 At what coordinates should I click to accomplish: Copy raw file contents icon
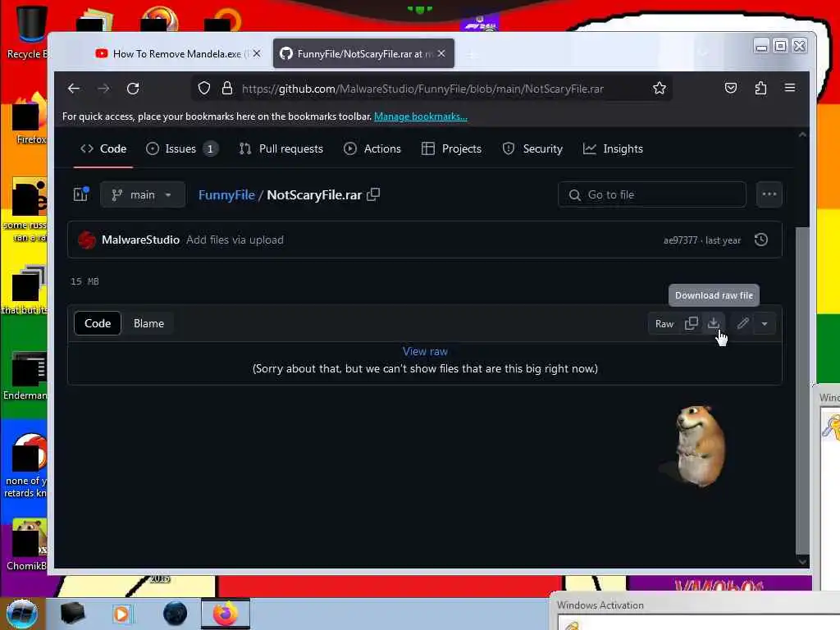point(691,323)
